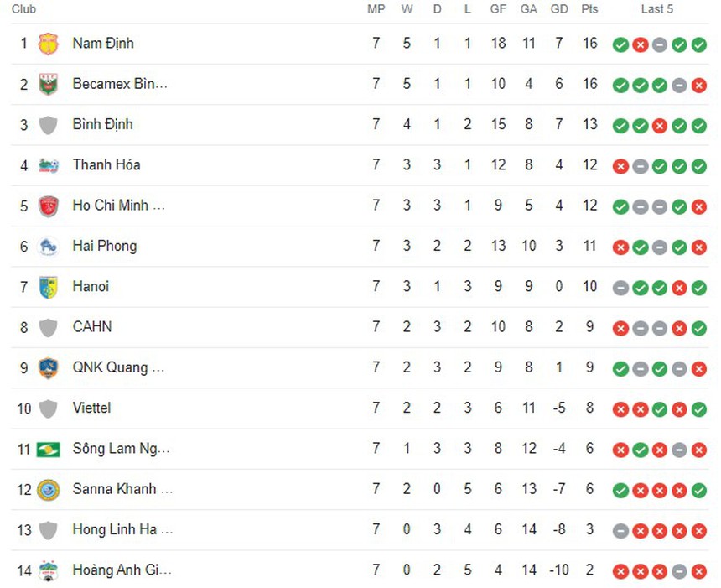Select the QNK Quang Nam crest

pos(48,367)
